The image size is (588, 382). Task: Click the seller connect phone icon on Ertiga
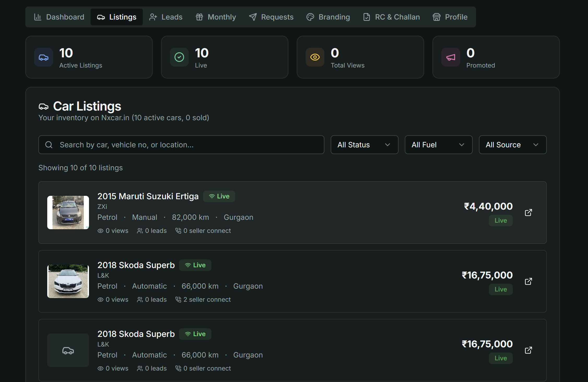178,231
